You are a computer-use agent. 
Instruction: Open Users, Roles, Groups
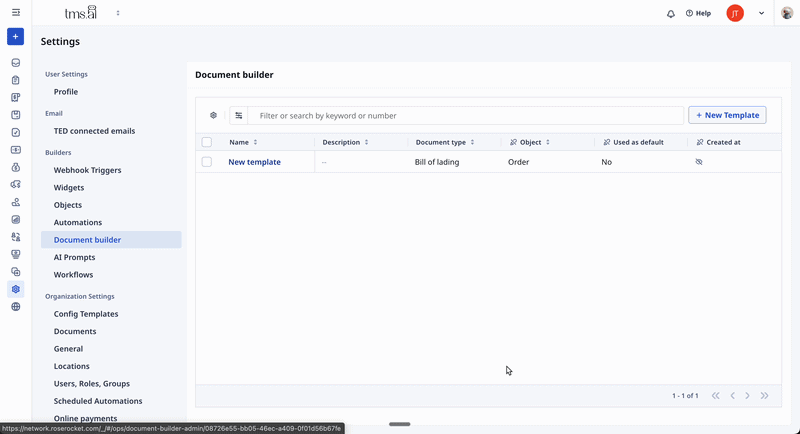tap(92, 384)
